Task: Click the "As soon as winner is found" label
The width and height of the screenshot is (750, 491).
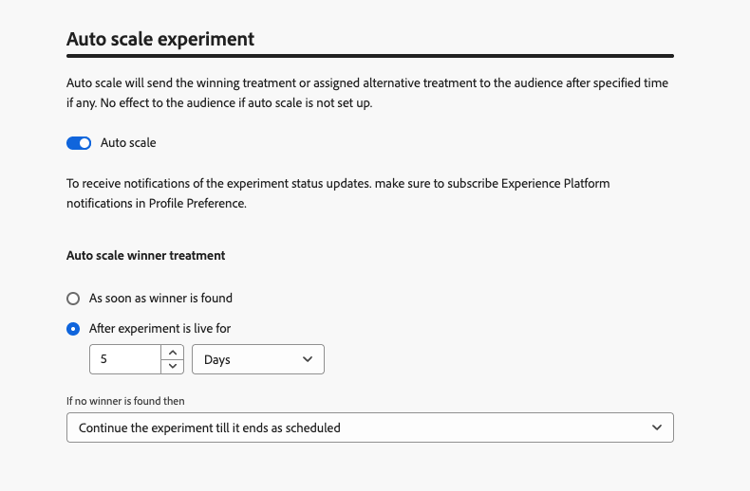Action: [x=160, y=298]
